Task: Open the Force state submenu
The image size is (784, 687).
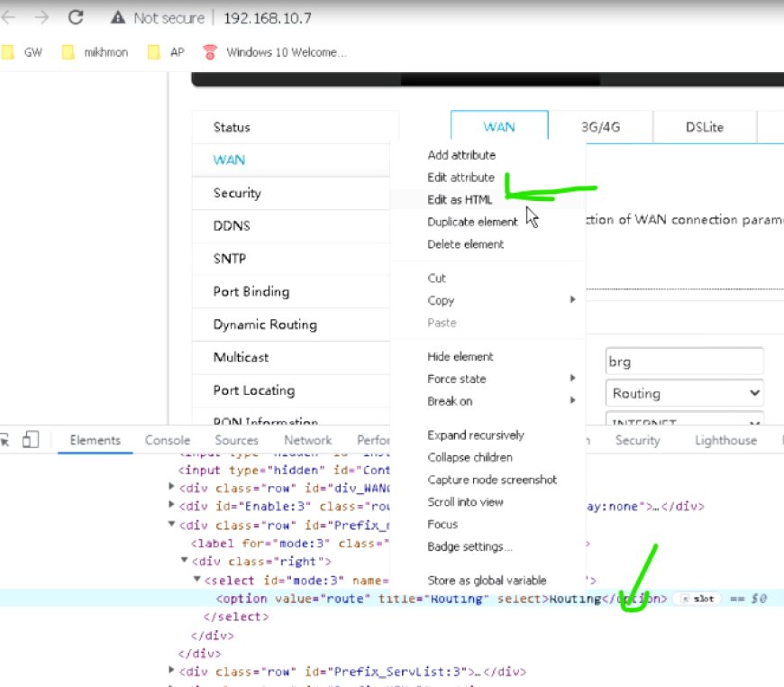Action: 488,379
